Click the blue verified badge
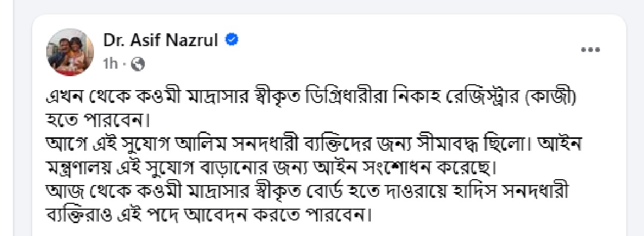Viewport: 644px width, 236px height. tap(232, 40)
